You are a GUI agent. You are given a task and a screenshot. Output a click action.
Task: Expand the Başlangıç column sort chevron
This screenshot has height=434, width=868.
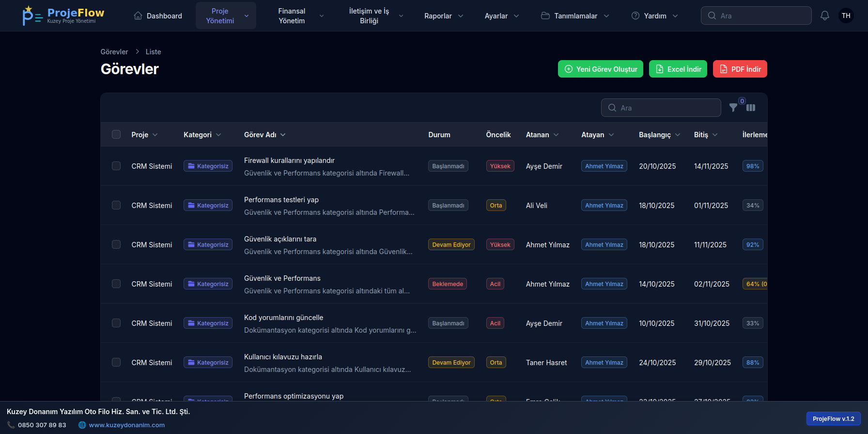coord(678,135)
